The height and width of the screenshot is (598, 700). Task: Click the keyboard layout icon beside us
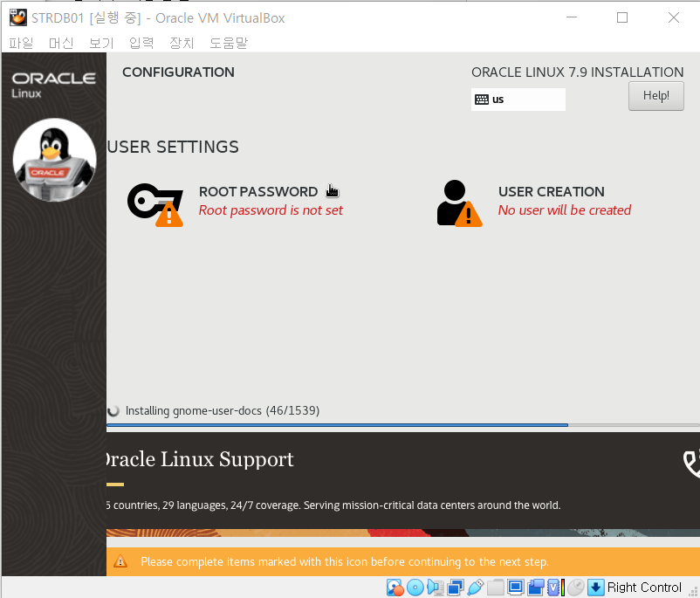point(482,100)
